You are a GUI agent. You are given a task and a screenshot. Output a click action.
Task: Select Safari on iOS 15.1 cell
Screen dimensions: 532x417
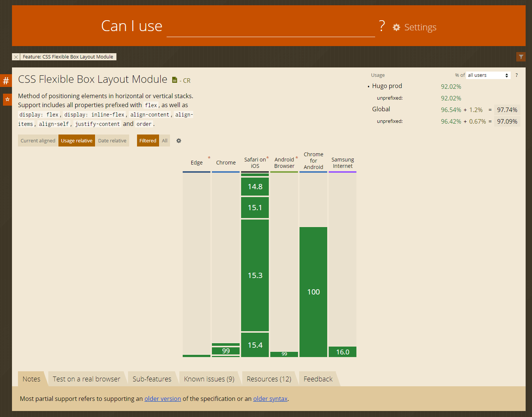(255, 208)
